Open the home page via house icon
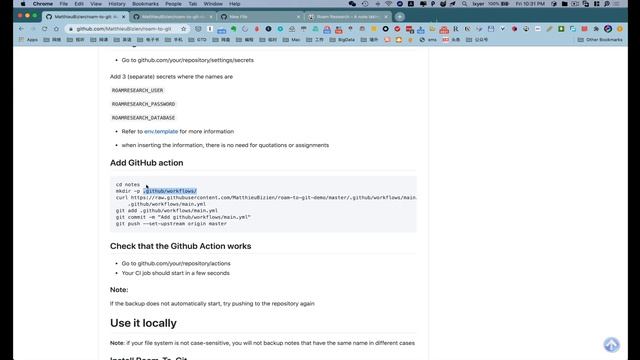 point(56,29)
